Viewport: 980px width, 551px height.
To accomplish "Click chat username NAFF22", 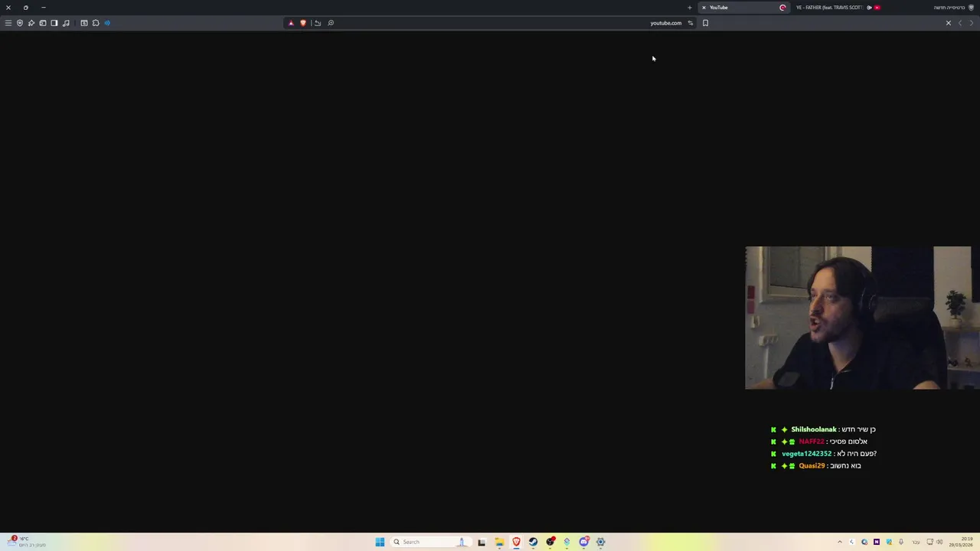I will click(x=812, y=442).
